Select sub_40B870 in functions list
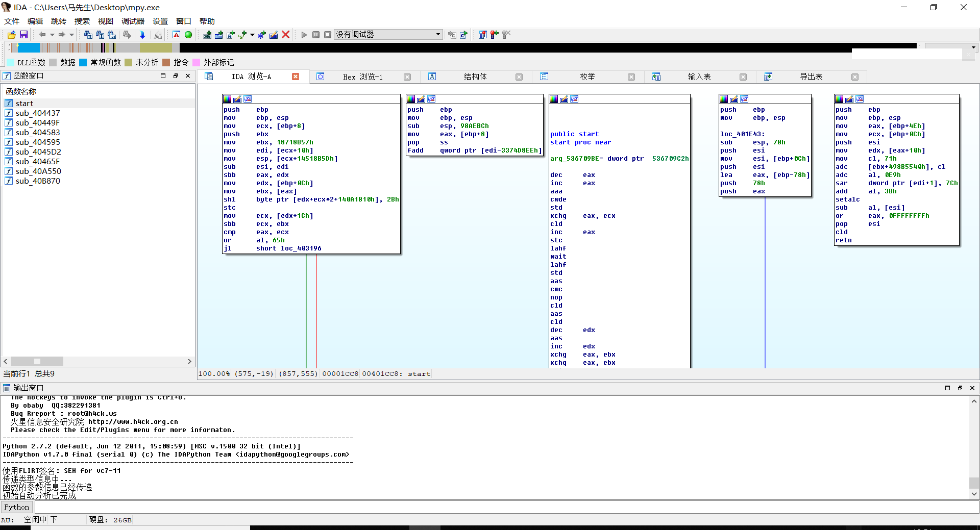The width and height of the screenshot is (980, 530). (98, 181)
